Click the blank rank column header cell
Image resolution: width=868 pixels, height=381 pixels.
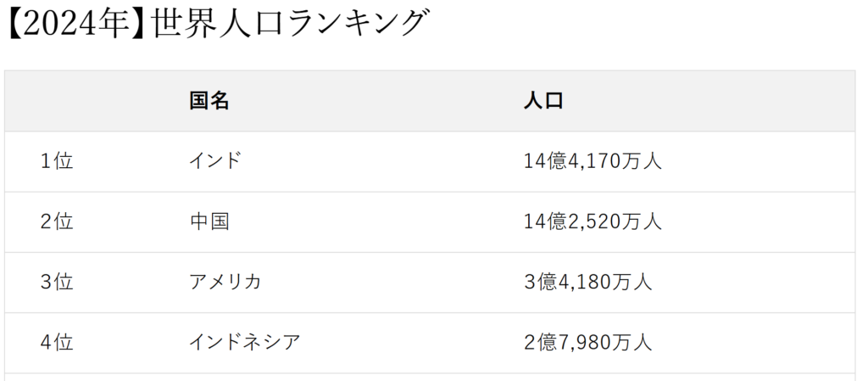85,101
